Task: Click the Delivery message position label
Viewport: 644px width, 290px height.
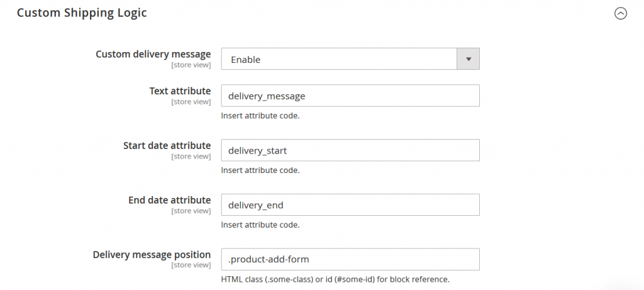Action: [152, 254]
